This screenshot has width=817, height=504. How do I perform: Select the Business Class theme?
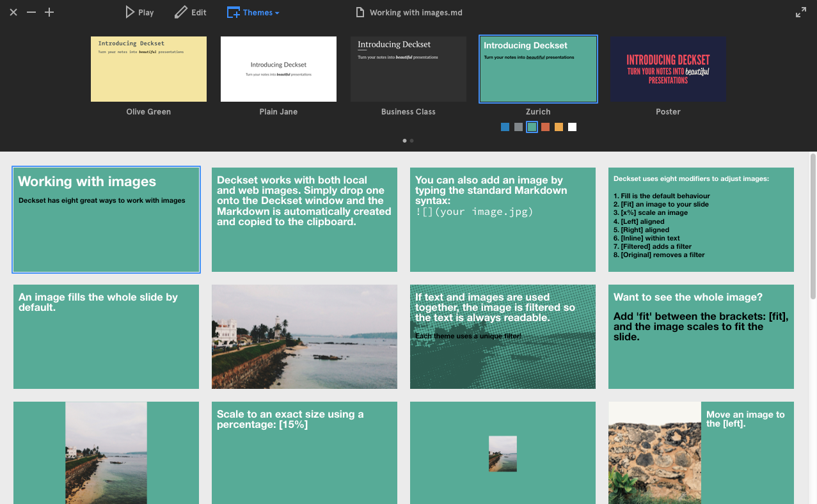coord(408,69)
